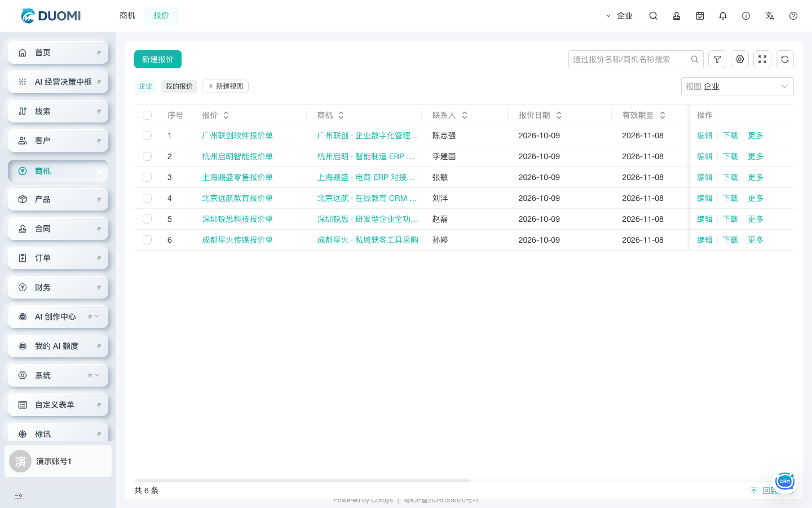Expand the 系统 sidebar menu
The height and width of the screenshot is (508, 812).
pyautogui.click(x=58, y=375)
